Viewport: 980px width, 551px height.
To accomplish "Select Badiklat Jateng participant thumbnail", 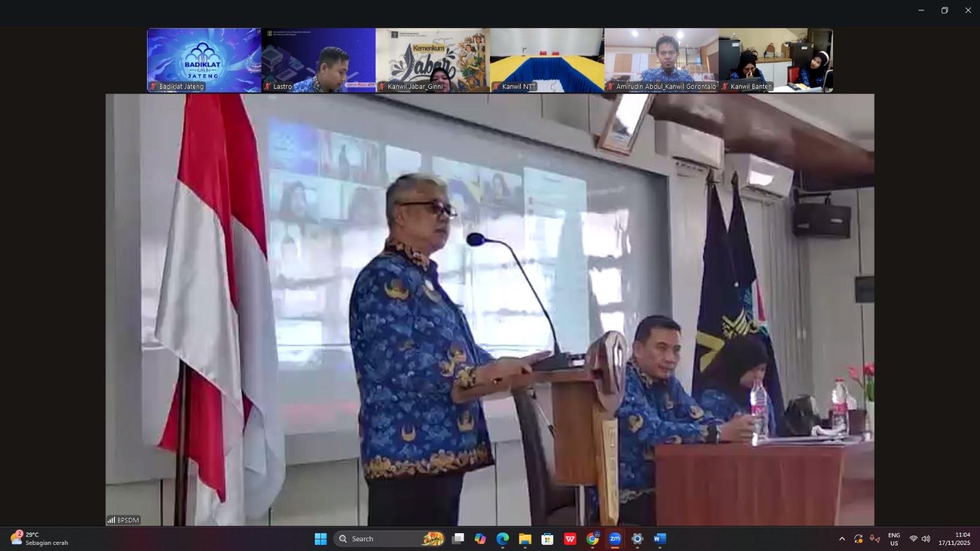I will [204, 60].
